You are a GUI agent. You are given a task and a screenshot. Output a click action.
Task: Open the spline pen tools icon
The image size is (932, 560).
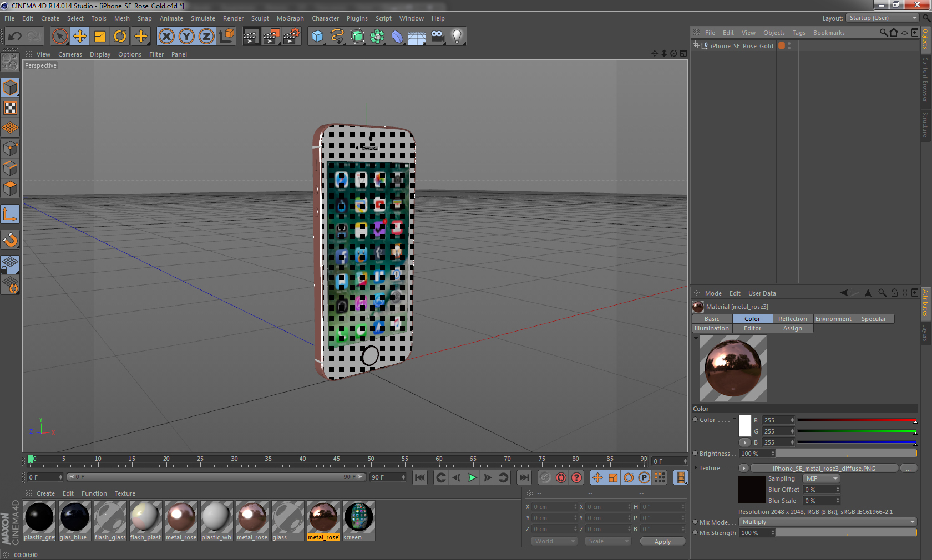click(337, 37)
